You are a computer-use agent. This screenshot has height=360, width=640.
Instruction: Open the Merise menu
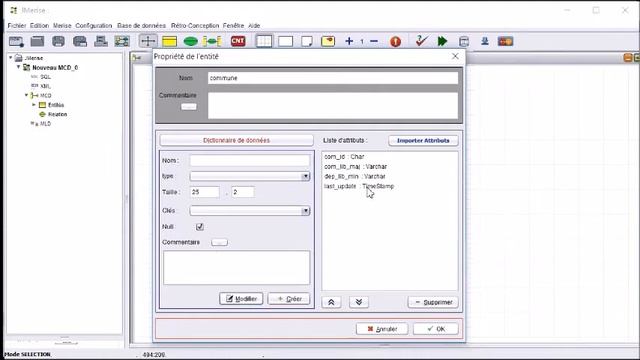click(x=62, y=25)
